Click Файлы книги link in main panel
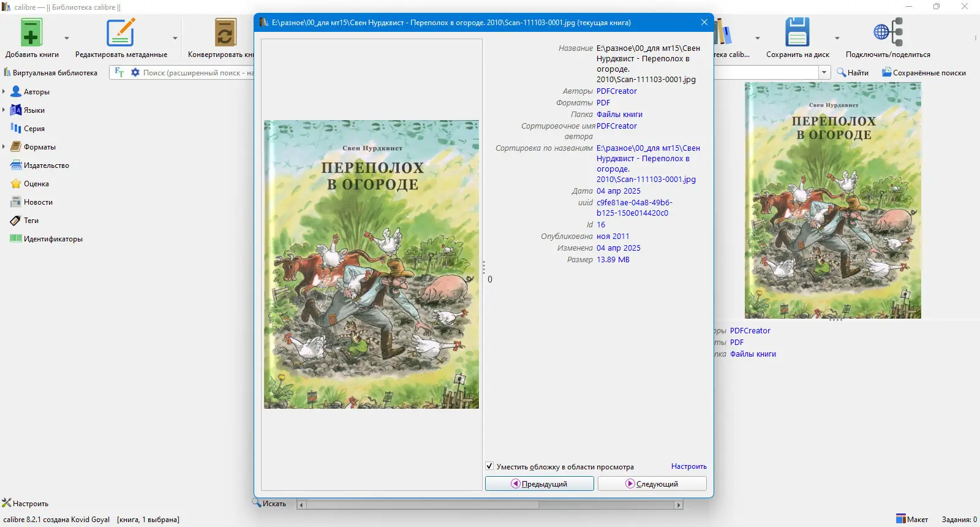Screen dimensions: 980x527 (x=753, y=354)
